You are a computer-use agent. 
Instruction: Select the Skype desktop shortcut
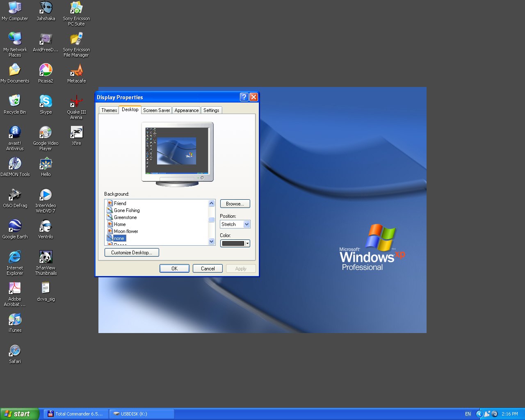tap(46, 105)
